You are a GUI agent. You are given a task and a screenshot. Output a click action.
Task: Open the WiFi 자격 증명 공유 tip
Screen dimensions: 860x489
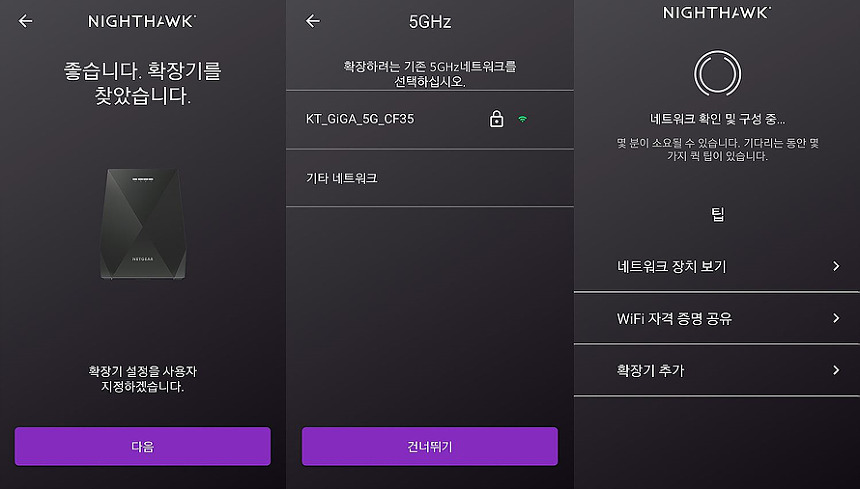717,318
